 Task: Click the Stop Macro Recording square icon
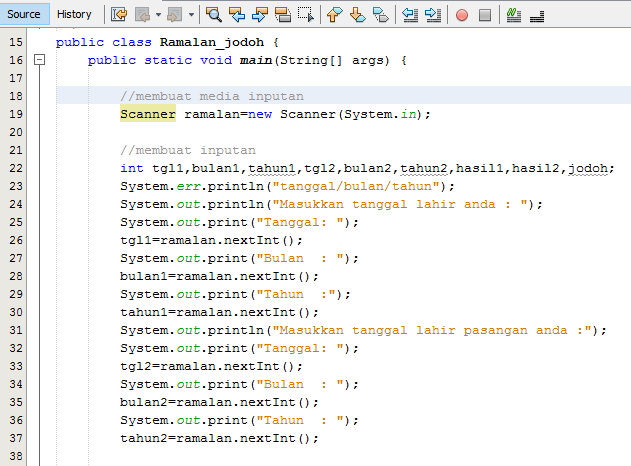pyautogui.click(x=485, y=15)
